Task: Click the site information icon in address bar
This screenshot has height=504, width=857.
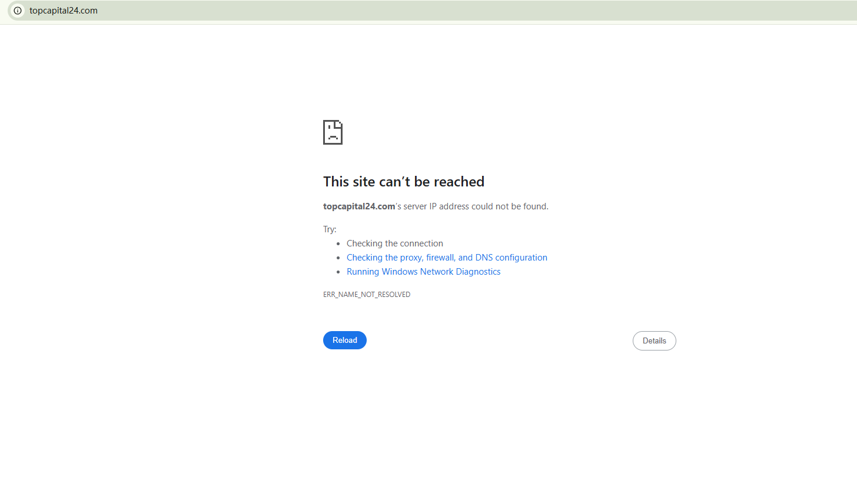Action: (18, 11)
